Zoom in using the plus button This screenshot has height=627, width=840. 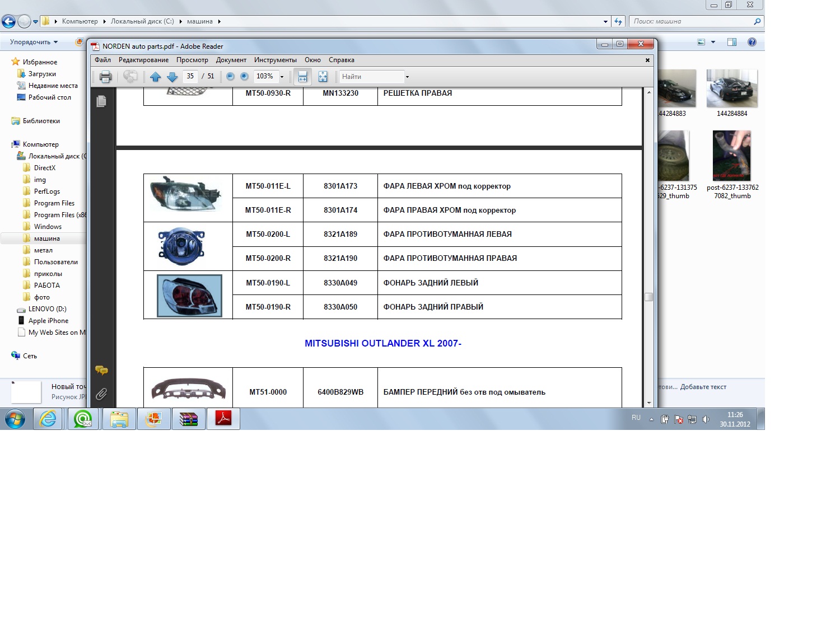[x=244, y=77]
